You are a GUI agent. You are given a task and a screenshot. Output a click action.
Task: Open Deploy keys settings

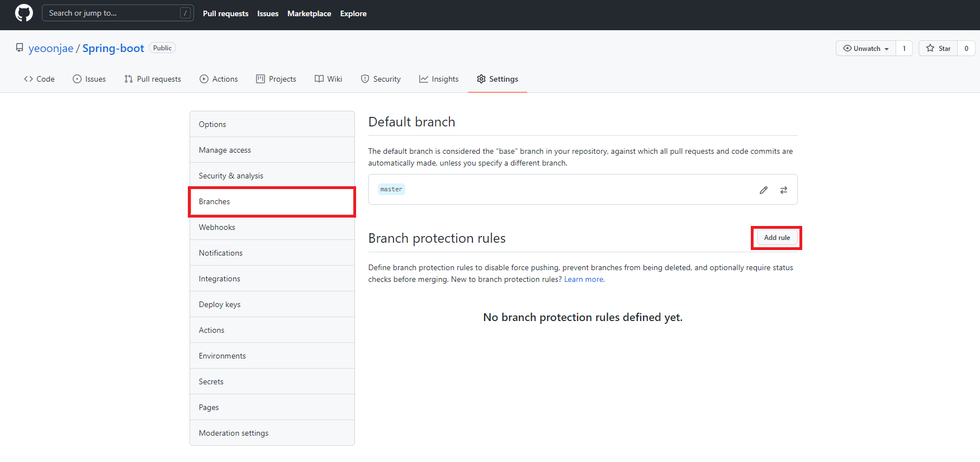[x=272, y=304]
